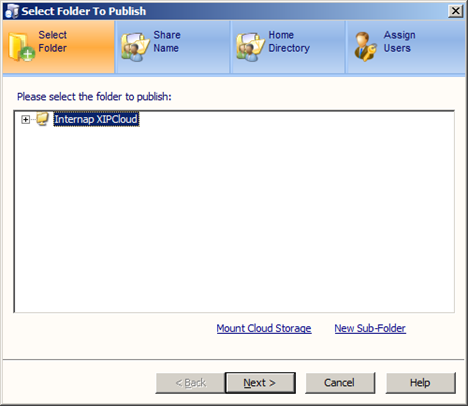This screenshot has height=406, width=468.
Task: Click the wizard title bar application icon
Action: (x=12, y=11)
